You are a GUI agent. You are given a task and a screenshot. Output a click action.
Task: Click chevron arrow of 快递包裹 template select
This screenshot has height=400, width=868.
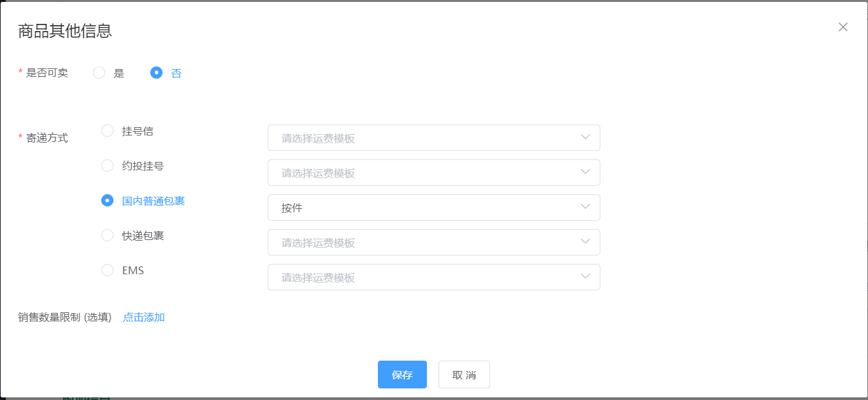tap(586, 242)
